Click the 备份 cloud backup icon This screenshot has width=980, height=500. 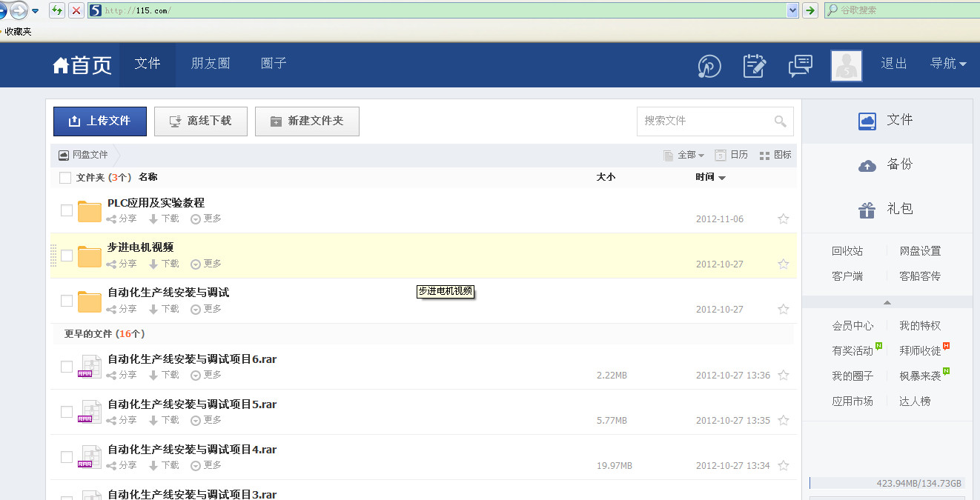(867, 165)
